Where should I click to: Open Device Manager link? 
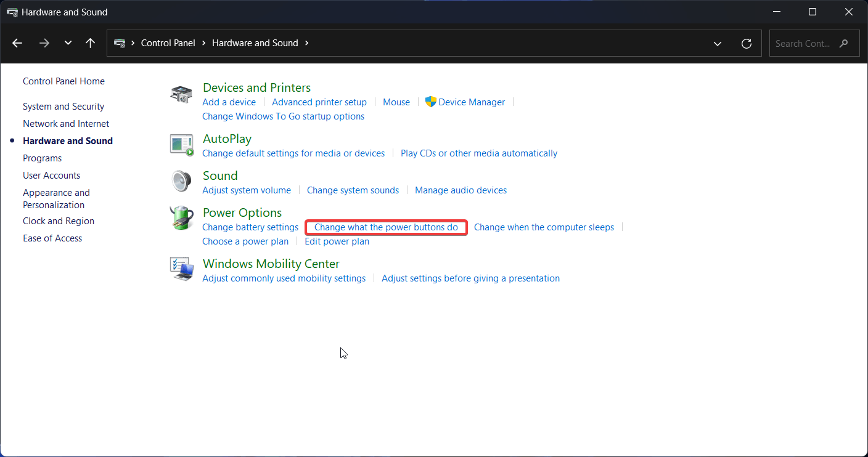click(472, 102)
